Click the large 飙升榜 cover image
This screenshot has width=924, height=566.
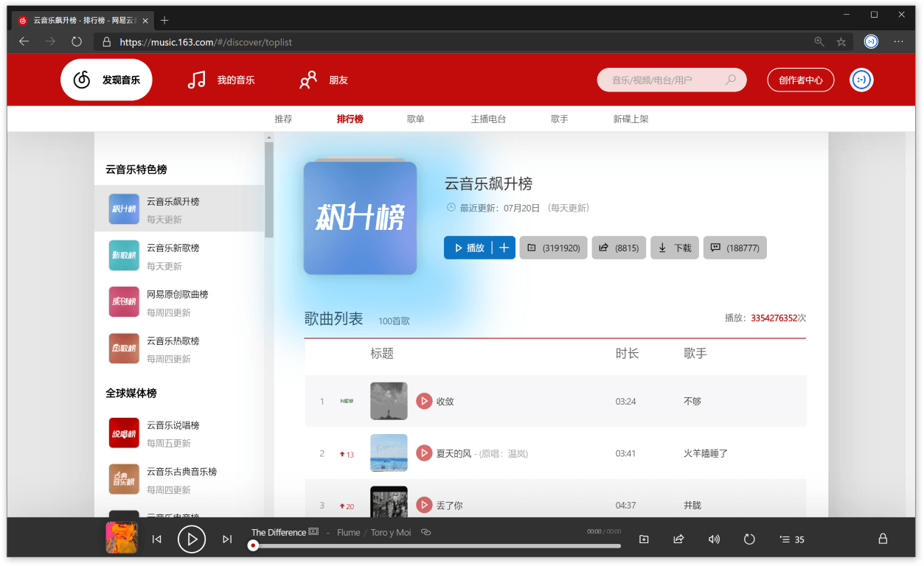[x=361, y=218]
